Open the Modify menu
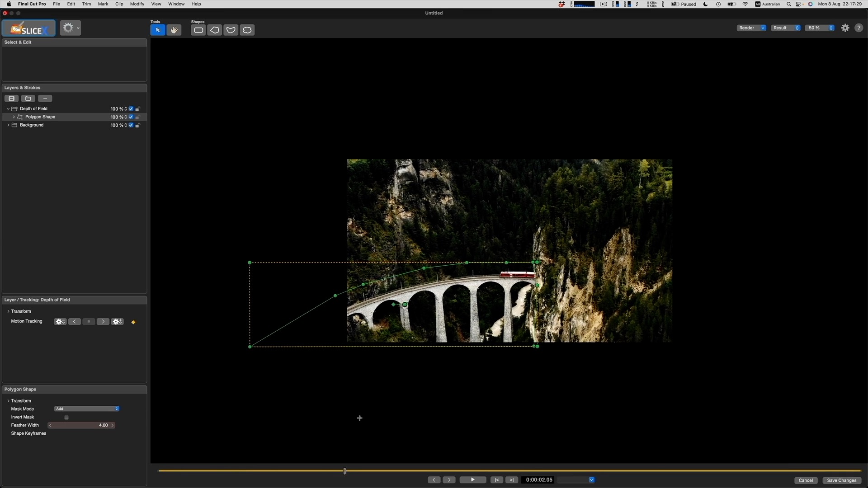This screenshot has height=488, width=868. (x=137, y=4)
